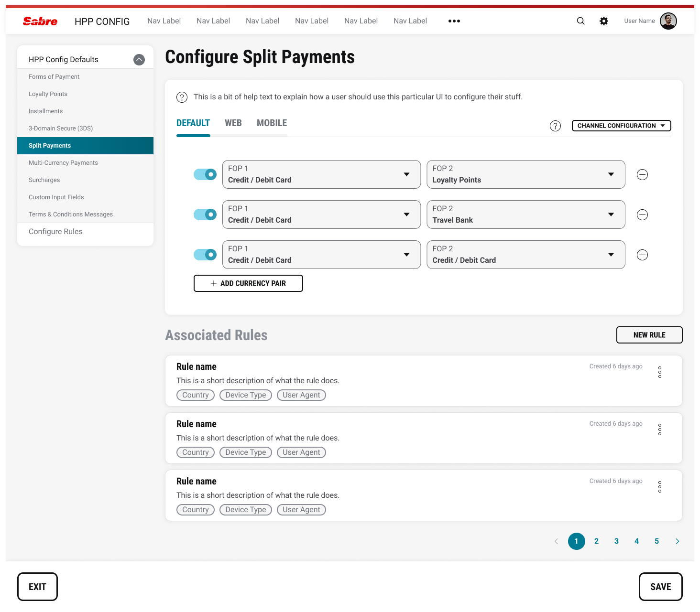700x612 pixels.
Task: Click the user avatar picture
Action: [668, 21]
